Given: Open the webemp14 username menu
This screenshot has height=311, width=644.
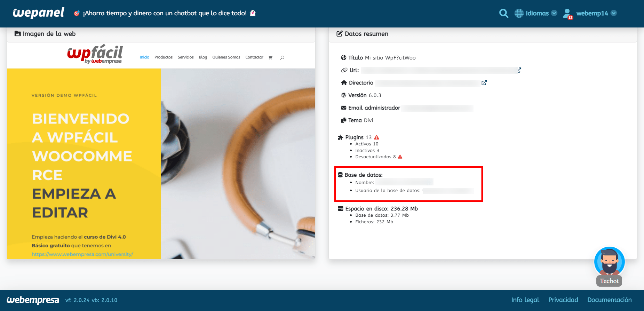Looking at the screenshot, I should 592,13.
